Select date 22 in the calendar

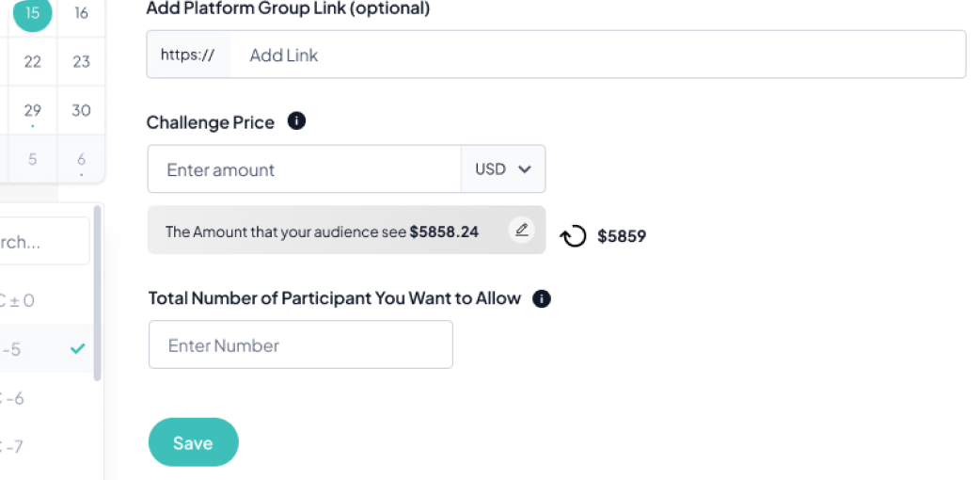pos(33,61)
